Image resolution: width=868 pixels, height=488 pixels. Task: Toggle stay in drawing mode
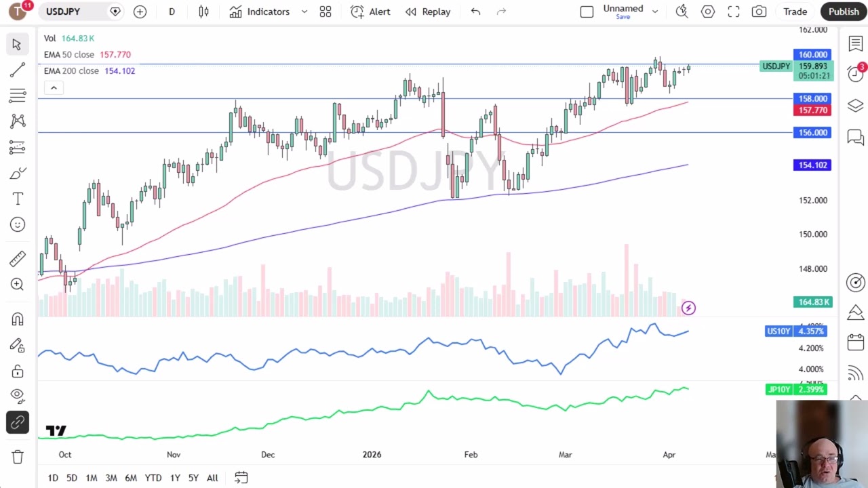click(17, 345)
